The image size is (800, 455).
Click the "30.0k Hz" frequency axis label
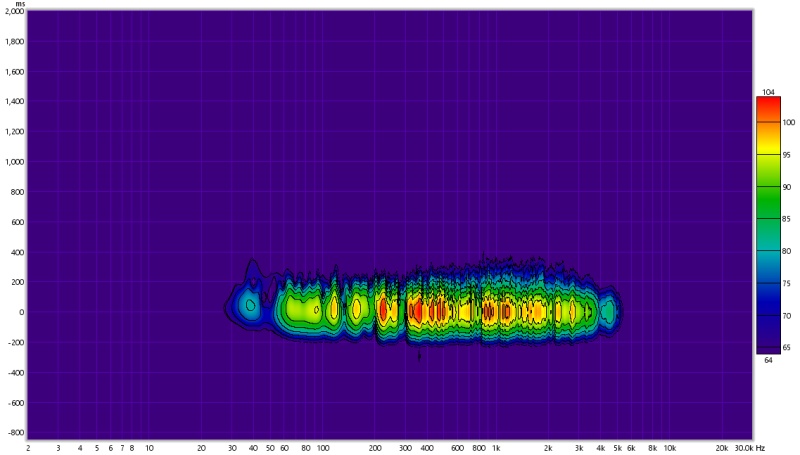pyautogui.click(x=750, y=448)
